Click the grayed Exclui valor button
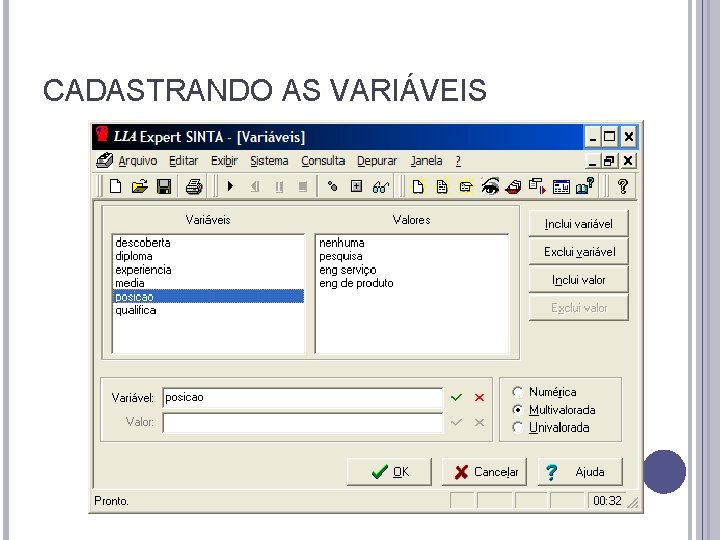Image resolution: width=720 pixels, height=540 pixels. pos(579,308)
